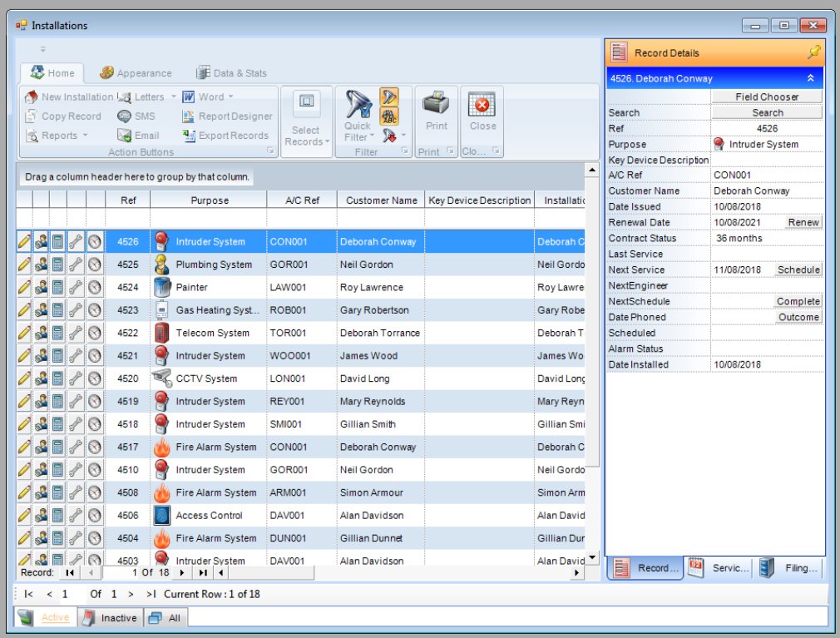Open the Record tab at panel bottom
This screenshot has width=840, height=638.
(645, 568)
